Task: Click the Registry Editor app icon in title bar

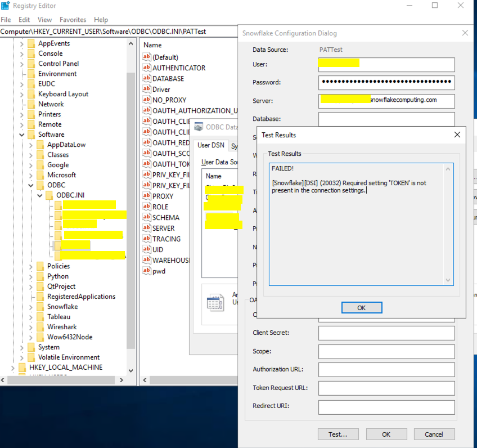Action: tap(6, 6)
